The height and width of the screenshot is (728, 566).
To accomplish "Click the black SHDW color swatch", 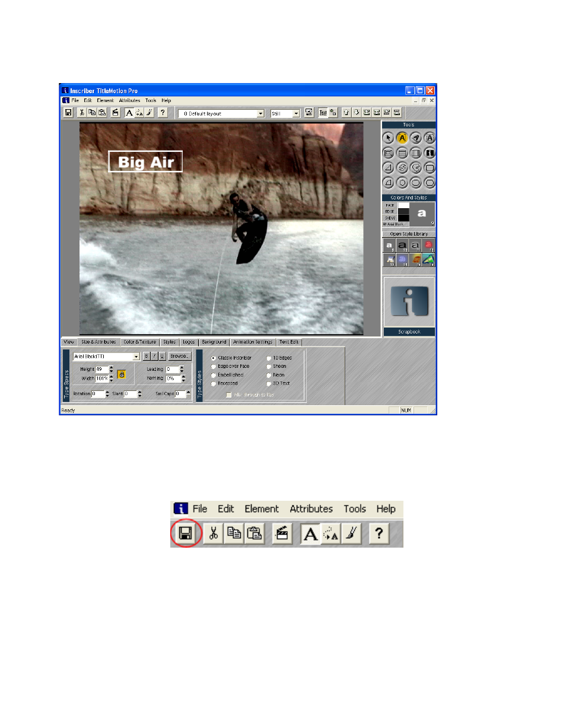I will coord(403,218).
